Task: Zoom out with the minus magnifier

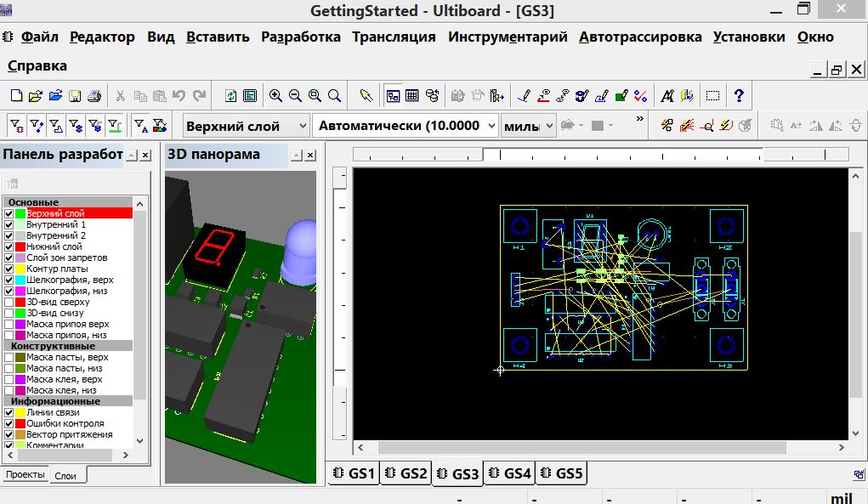Action: (295, 96)
